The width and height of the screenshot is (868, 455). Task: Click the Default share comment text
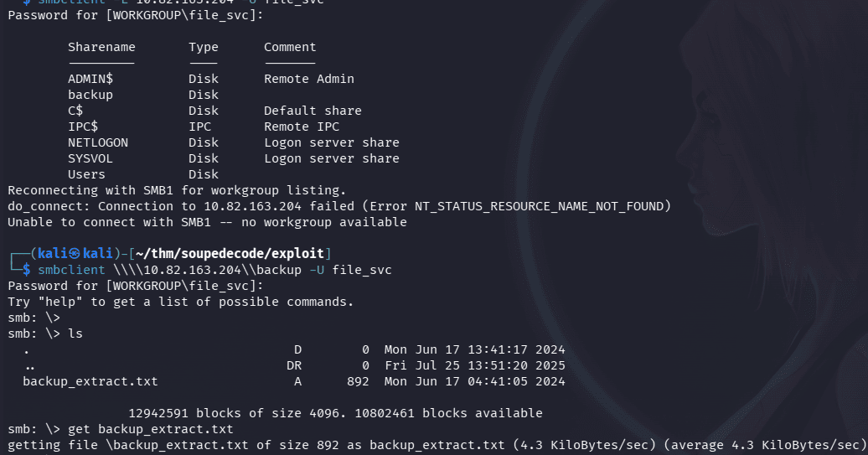tap(313, 111)
